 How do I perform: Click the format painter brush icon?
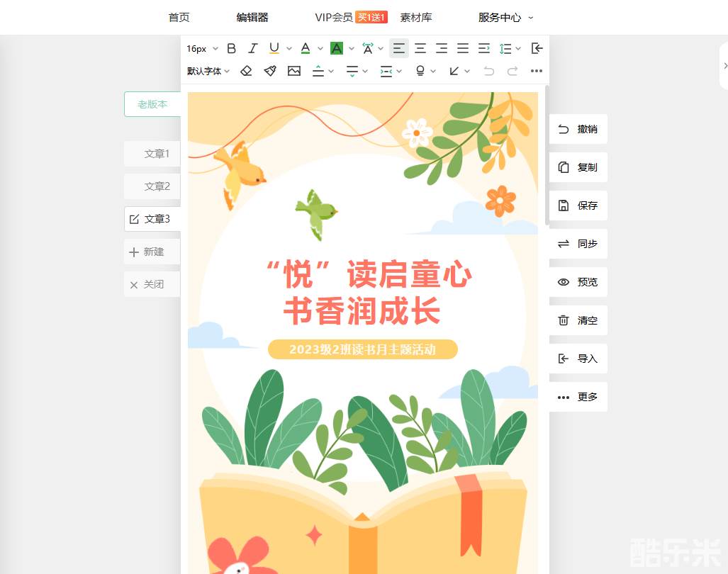(270, 71)
